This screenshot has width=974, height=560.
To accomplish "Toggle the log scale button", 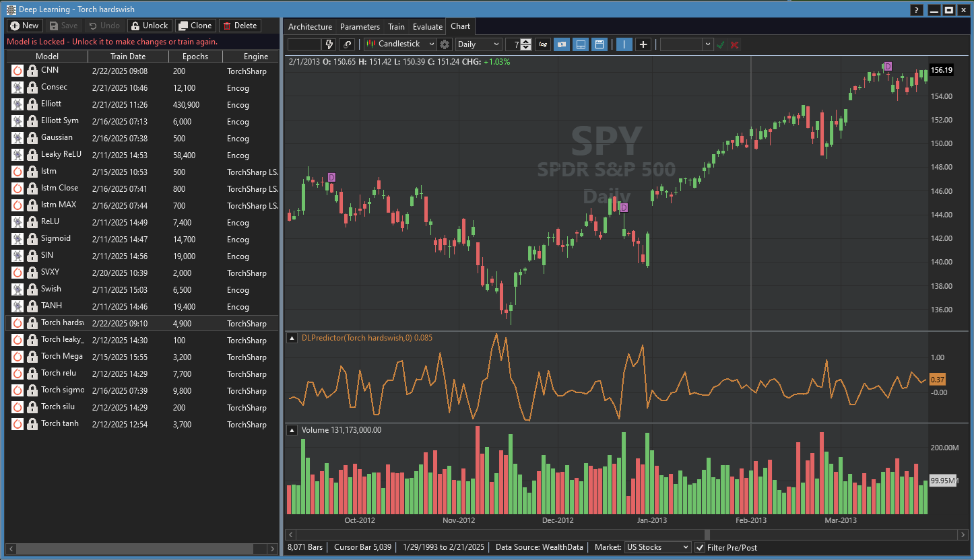I will click(x=543, y=44).
